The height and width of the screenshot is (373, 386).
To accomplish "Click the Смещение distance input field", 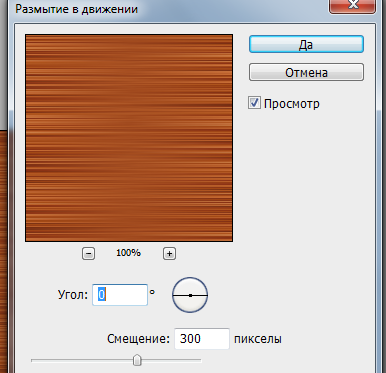I will pos(202,339).
